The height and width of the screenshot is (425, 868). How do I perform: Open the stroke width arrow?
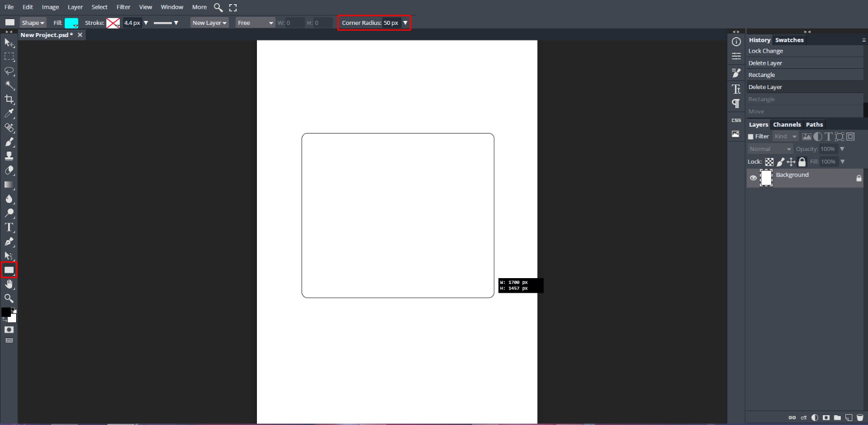pyautogui.click(x=146, y=23)
